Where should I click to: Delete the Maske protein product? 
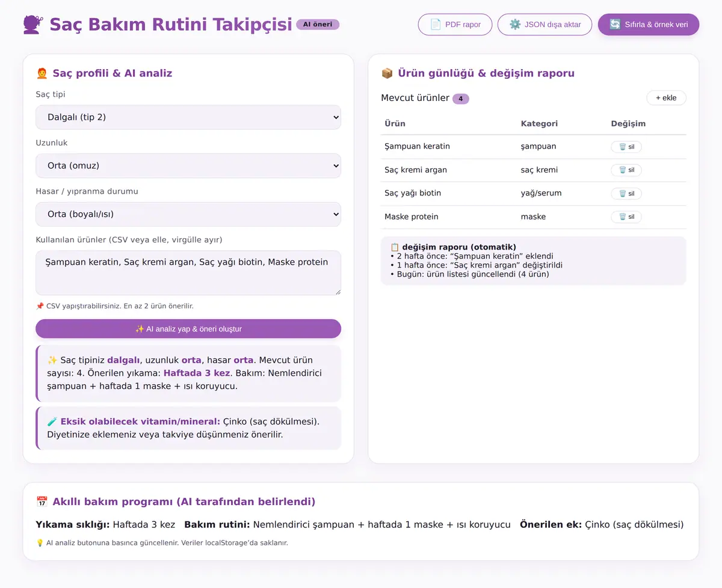(x=626, y=217)
